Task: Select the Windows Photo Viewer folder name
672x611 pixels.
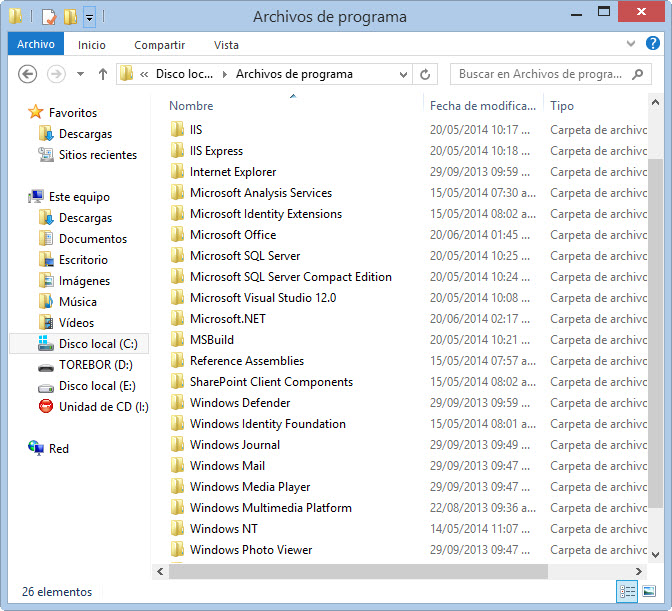Action: coord(251,550)
